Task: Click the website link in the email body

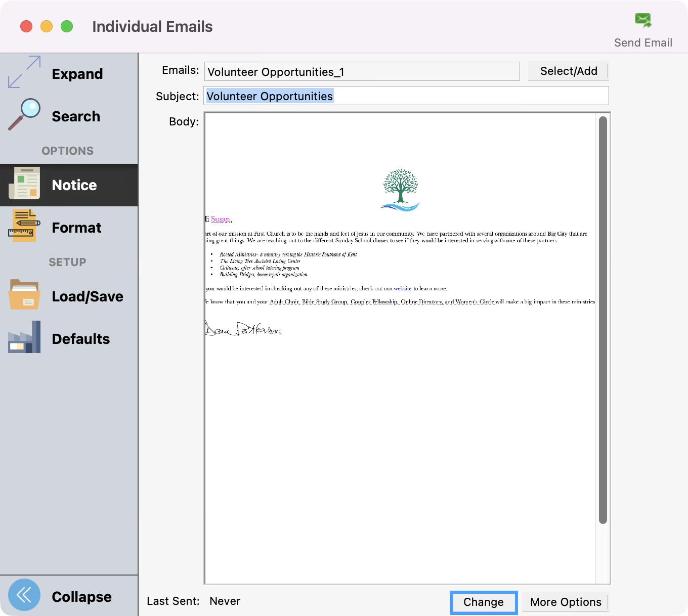Action: 403,288
